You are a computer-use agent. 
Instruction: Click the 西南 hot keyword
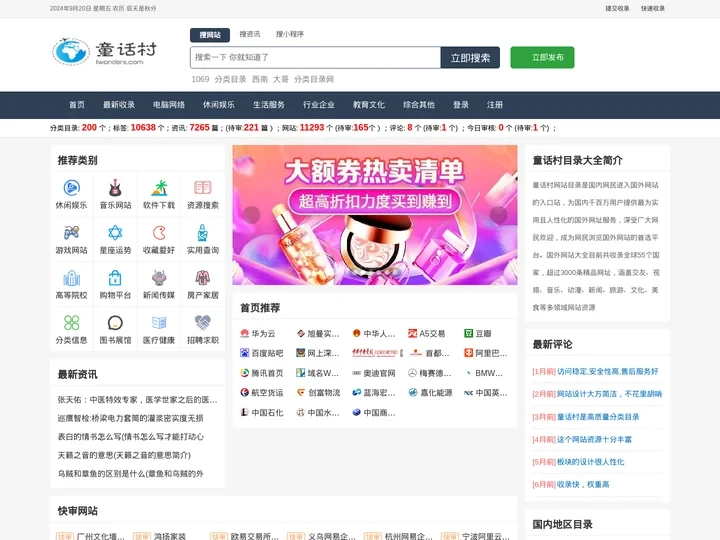click(260, 79)
